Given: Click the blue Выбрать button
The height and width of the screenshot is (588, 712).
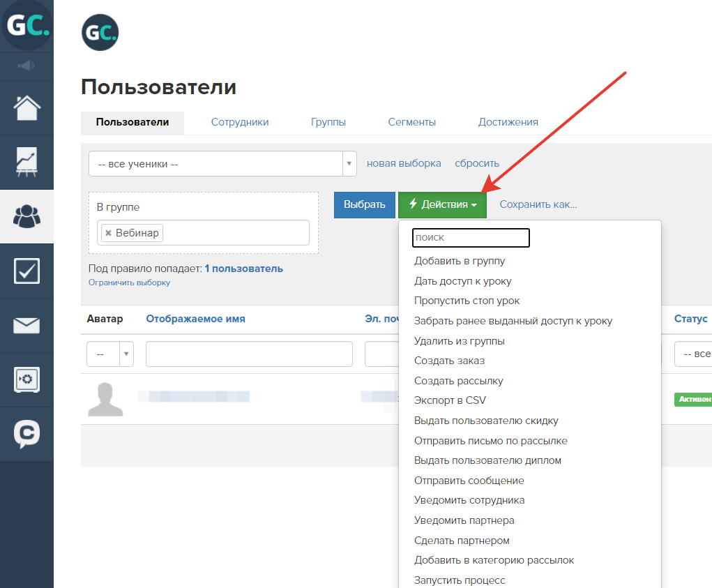Looking at the screenshot, I should coord(364,205).
